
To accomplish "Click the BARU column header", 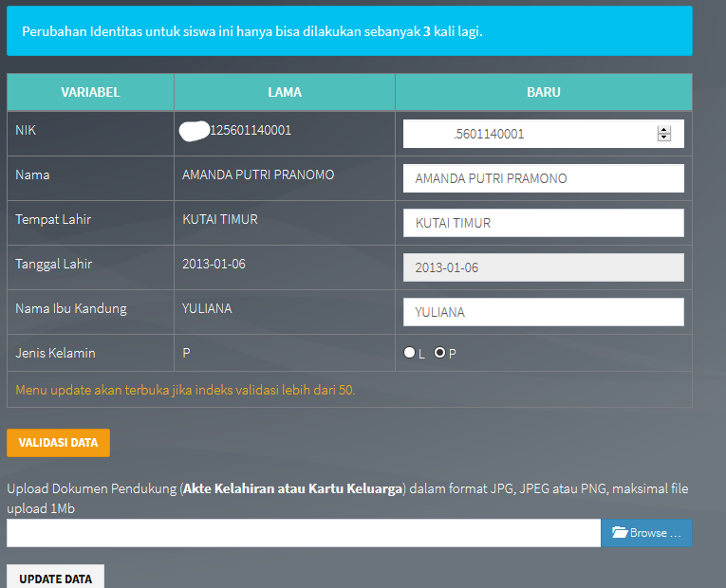I will click(x=544, y=92).
